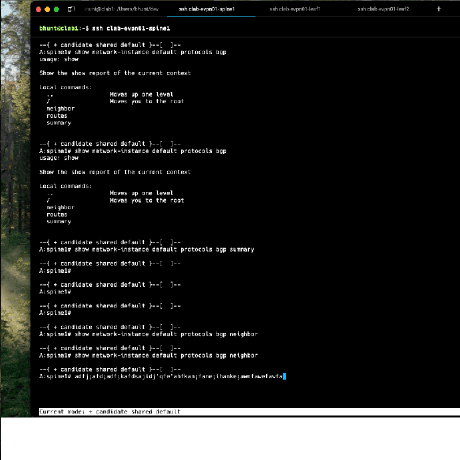Viewport: 460px width, 460px height.
Task: Click 'Moves you to the root' in second help block
Action: tap(147, 200)
